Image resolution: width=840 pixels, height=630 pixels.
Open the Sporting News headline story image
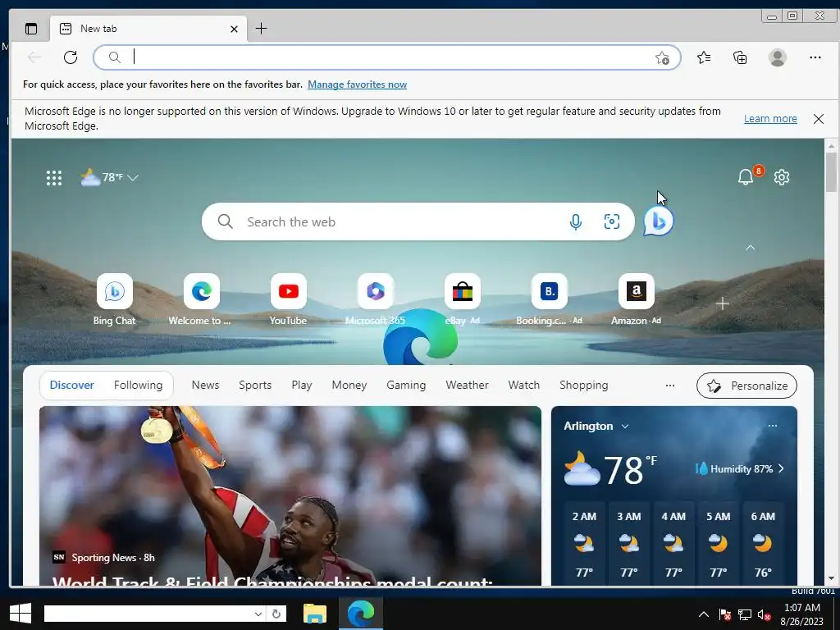290,495
